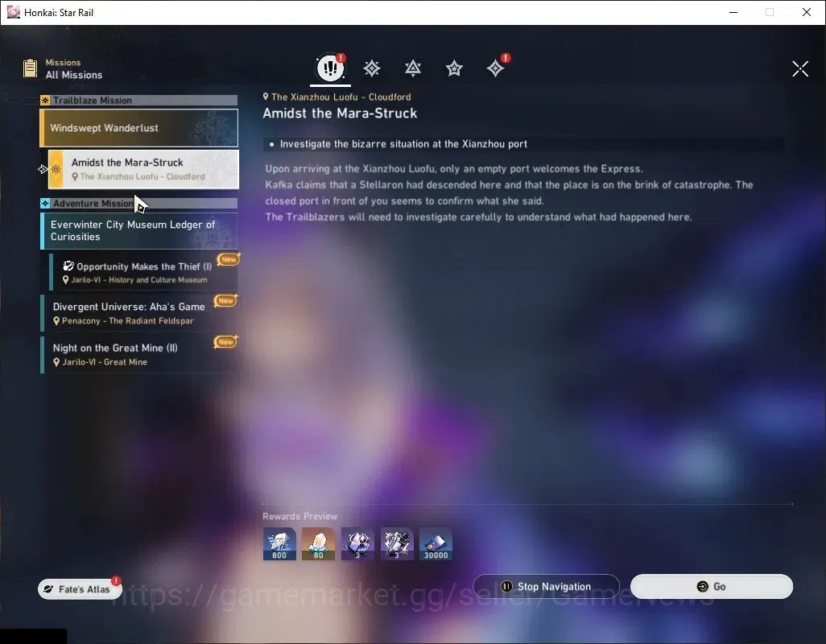Click the Penacony - The Radiant Feldspar location
Screen dimensions: 826x644
(127, 320)
